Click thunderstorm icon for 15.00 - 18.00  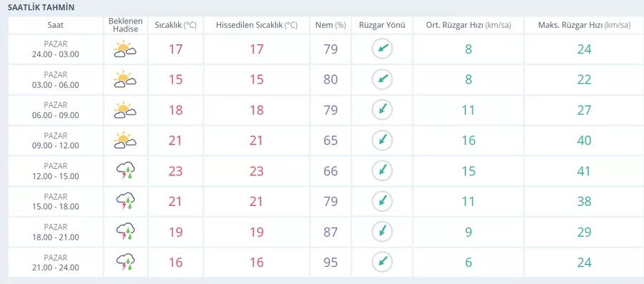point(125,201)
